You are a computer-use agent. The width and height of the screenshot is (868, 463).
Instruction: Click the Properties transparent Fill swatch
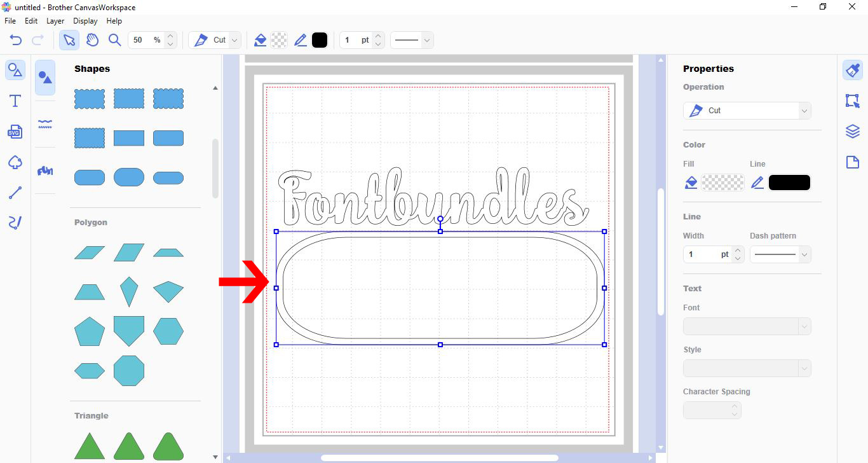click(x=722, y=183)
